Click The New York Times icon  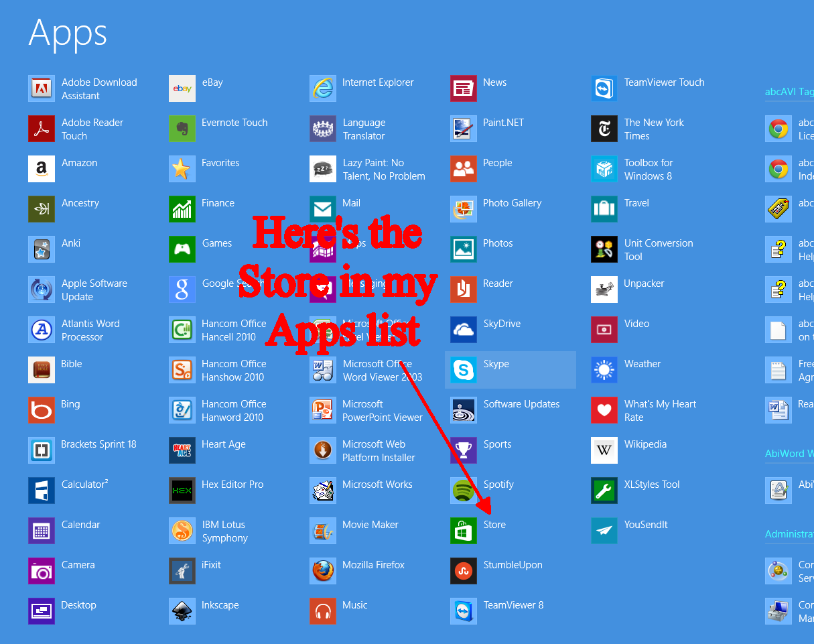pos(604,129)
